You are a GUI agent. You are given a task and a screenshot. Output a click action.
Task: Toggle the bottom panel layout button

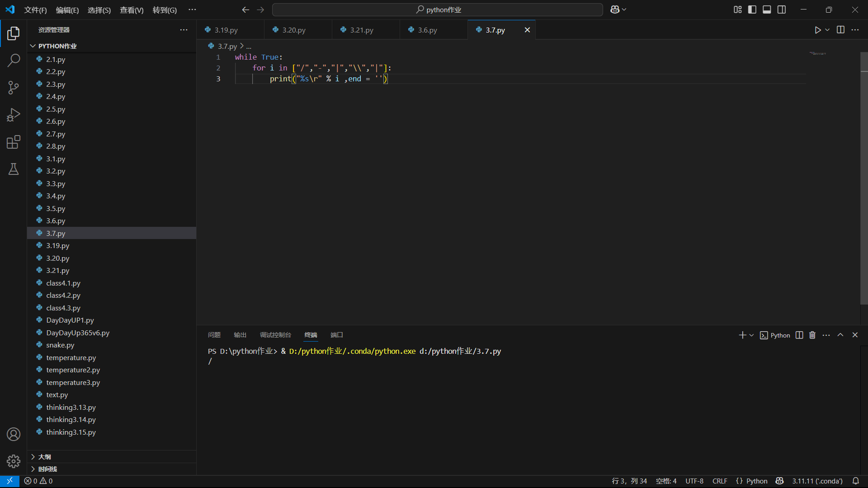pyautogui.click(x=767, y=9)
